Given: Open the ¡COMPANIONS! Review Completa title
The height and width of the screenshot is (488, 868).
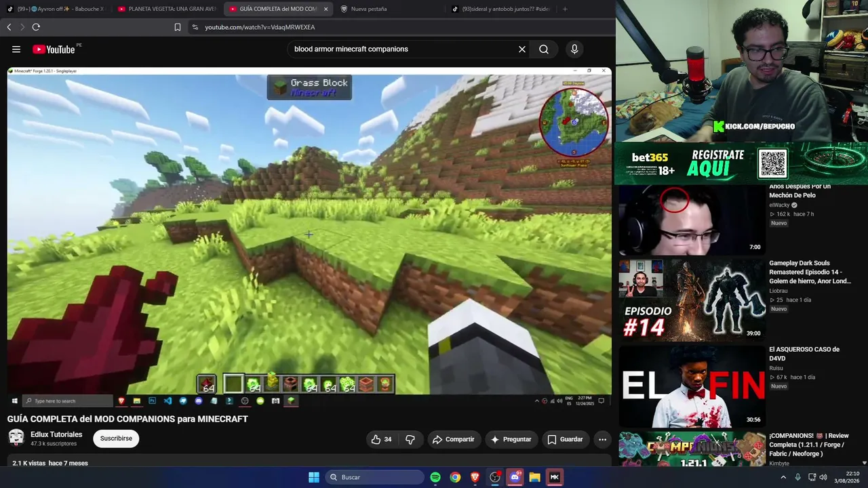Looking at the screenshot, I should (808, 445).
